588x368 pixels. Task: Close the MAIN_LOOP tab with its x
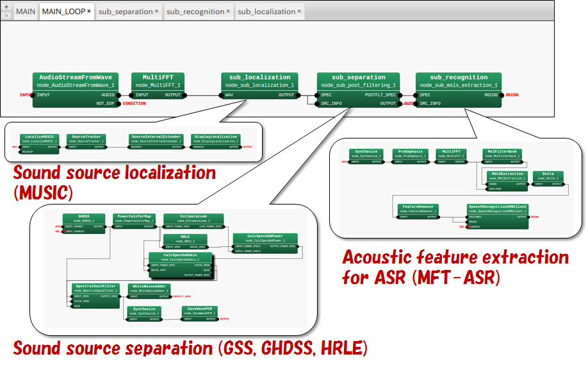pyautogui.click(x=89, y=12)
